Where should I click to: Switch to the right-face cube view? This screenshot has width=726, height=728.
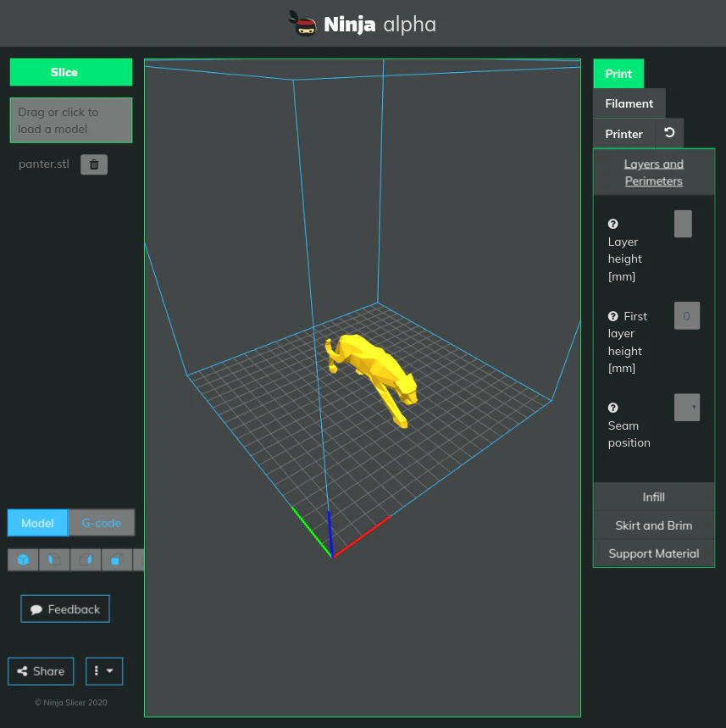click(86, 560)
